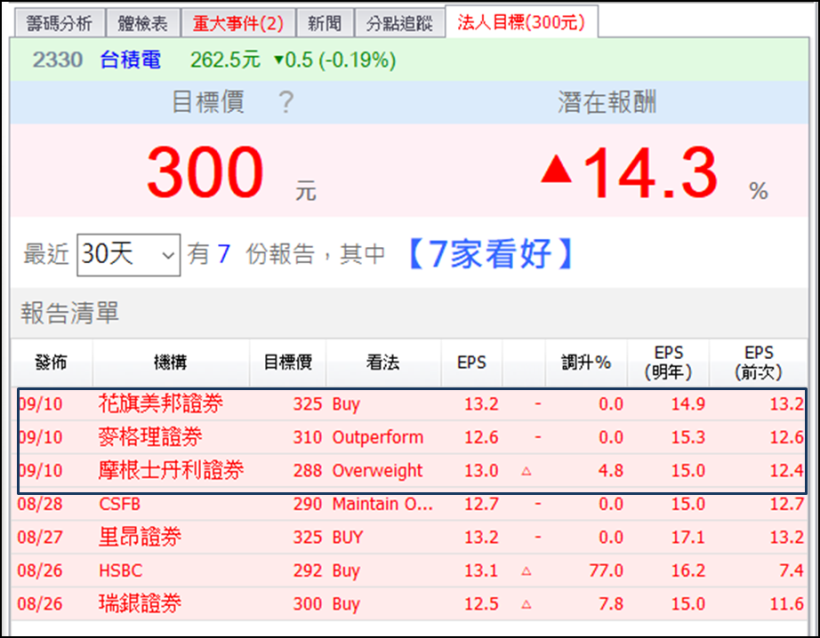Sort by the EPS column header
The width and height of the screenshot is (820, 638).
(x=472, y=362)
